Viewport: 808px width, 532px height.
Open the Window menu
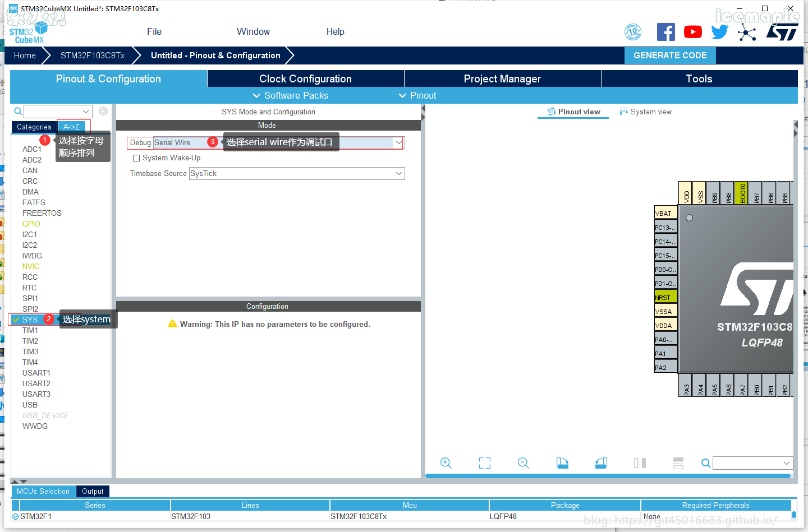pyautogui.click(x=253, y=32)
